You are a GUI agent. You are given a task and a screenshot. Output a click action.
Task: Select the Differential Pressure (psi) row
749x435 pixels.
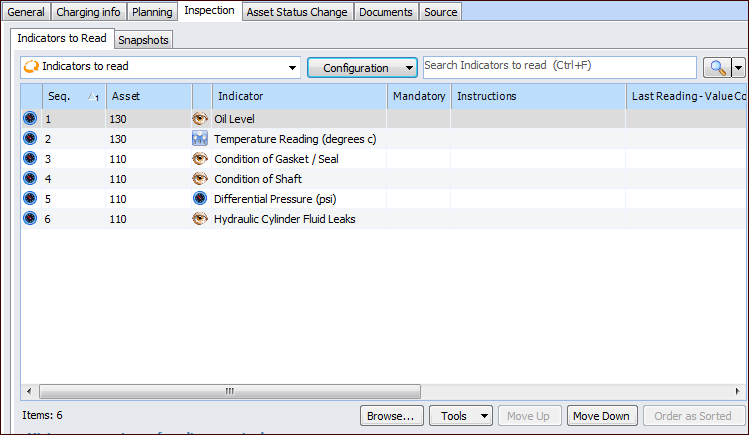(x=384, y=199)
